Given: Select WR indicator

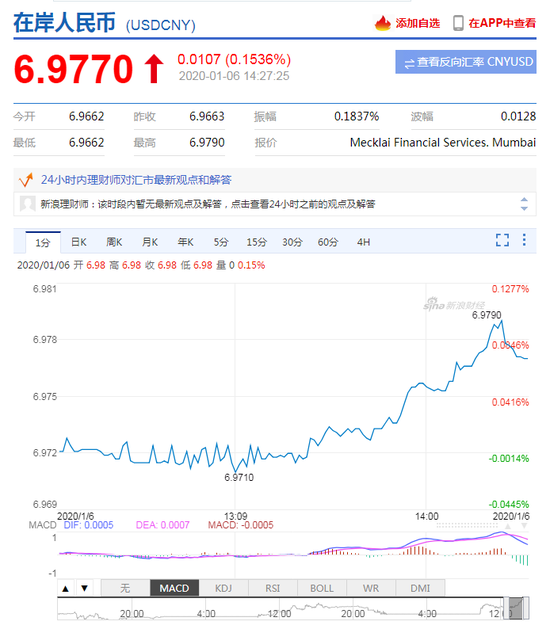Looking at the screenshot, I should pos(371,588).
